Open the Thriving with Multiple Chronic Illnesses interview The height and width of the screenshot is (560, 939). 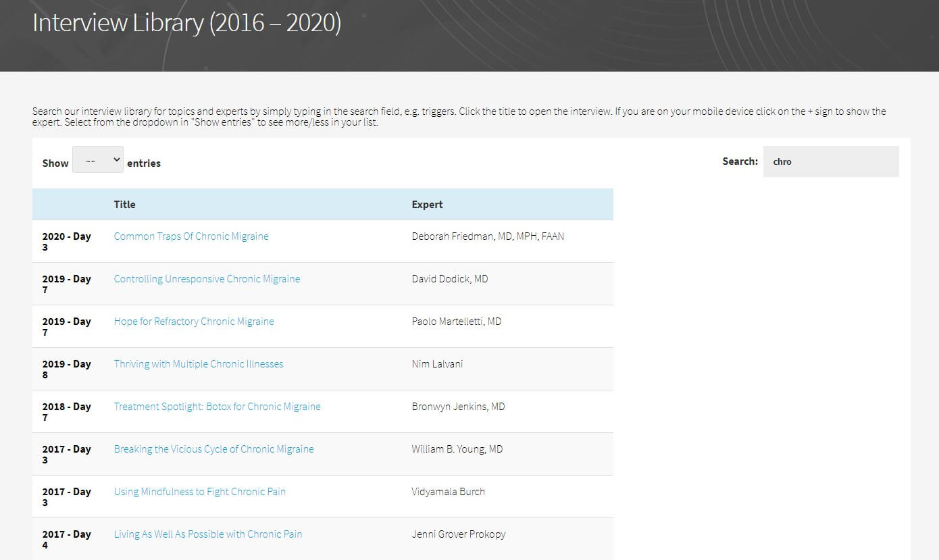(x=198, y=363)
